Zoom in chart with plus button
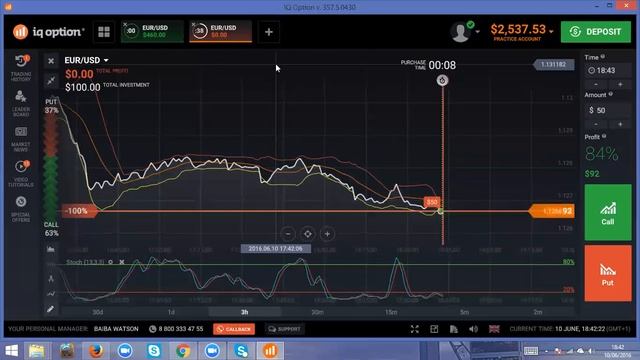This screenshot has height=360, width=640. coord(327,234)
